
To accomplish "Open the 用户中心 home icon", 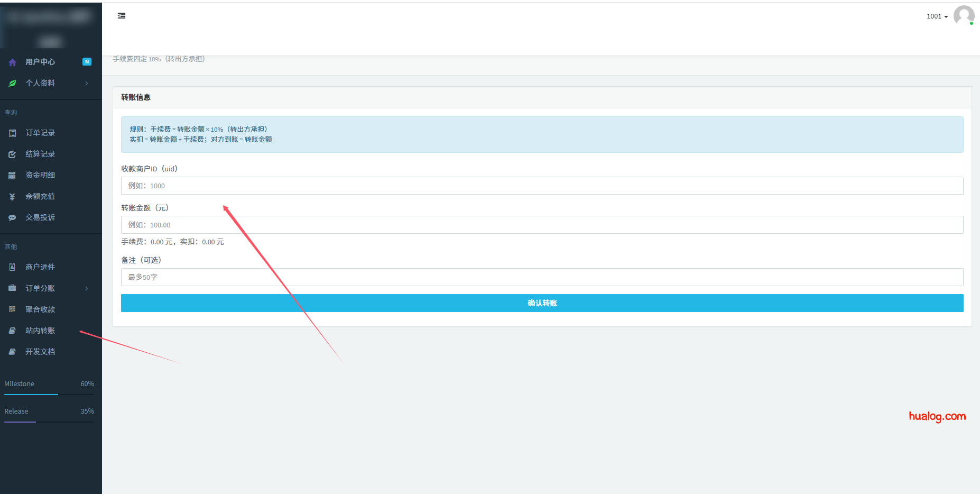I will [x=12, y=62].
